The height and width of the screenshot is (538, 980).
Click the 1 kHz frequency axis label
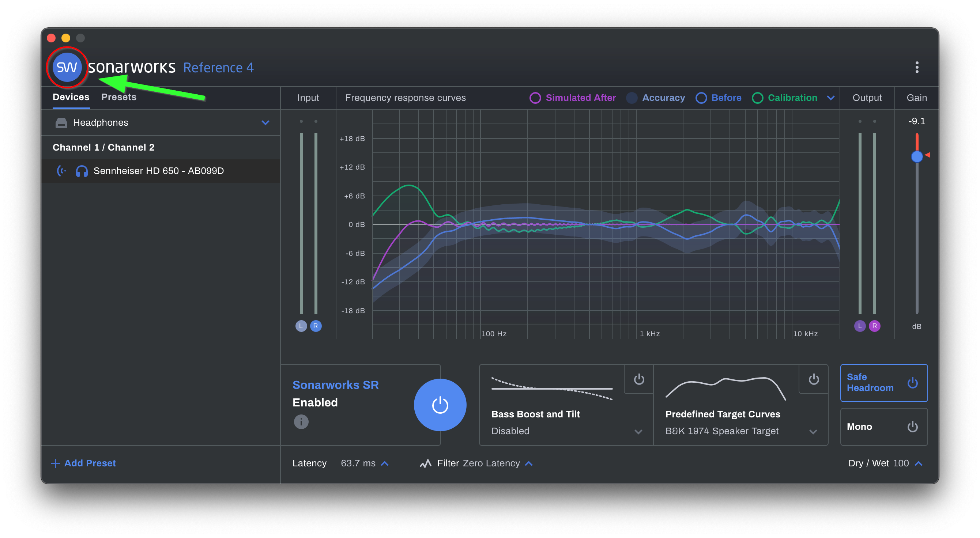650,334
